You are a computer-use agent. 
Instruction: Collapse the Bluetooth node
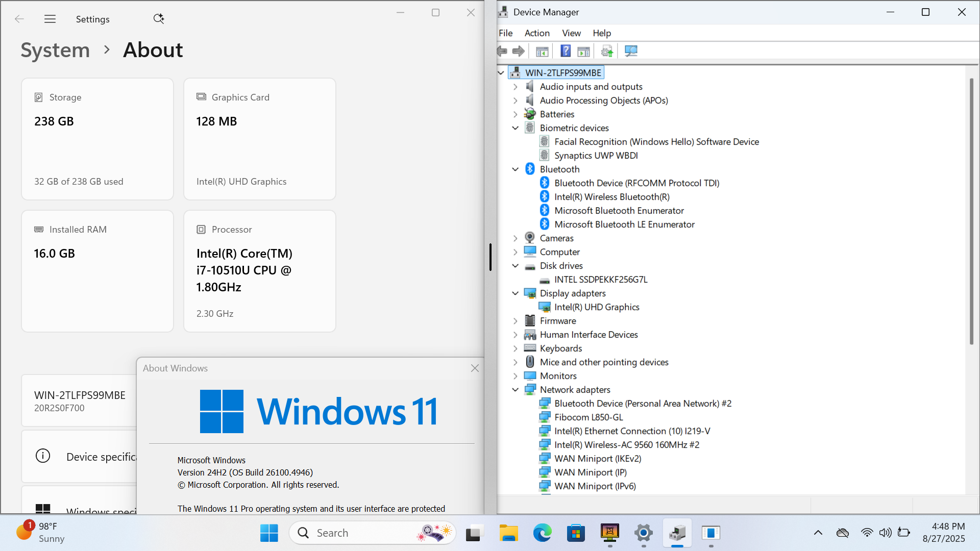(516, 169)
